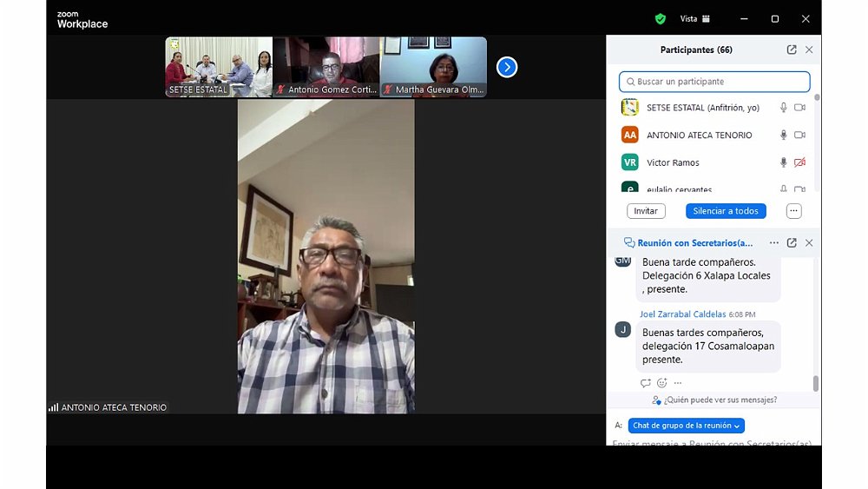The width and height of the screenshot is (868, 489).
Task: Add emoji reaction to Joel's message
Action: [661, 383]
